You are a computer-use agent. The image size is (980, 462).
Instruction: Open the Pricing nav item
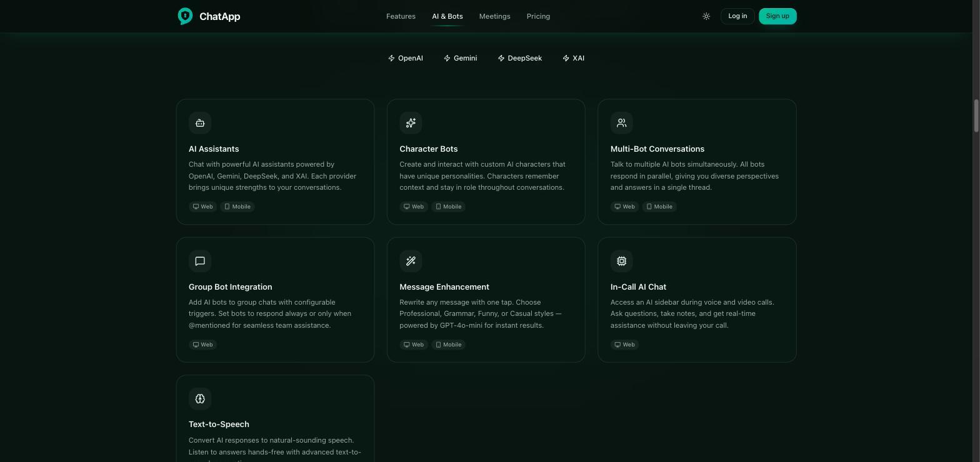click(538, 16)
